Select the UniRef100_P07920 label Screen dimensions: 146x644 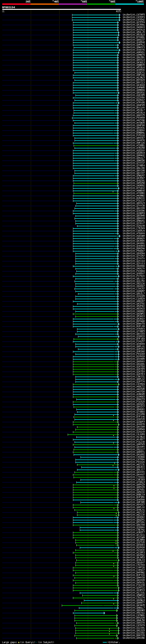tap(133, 276)
